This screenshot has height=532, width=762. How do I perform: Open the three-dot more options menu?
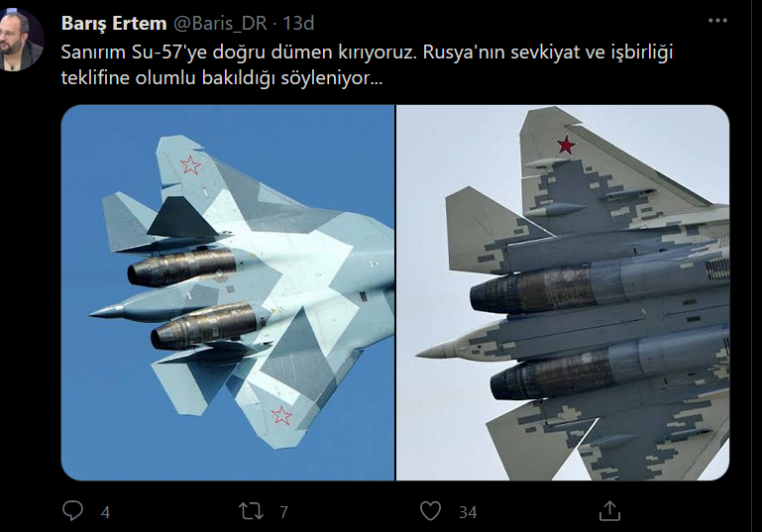[717, 21]
